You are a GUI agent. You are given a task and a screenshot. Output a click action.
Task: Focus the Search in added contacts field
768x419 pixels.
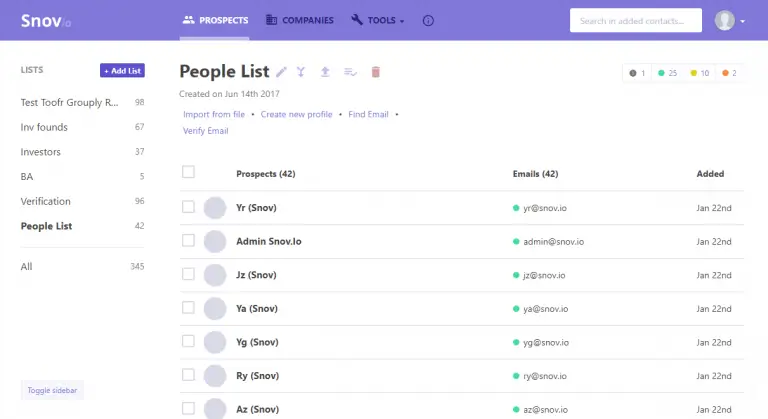(634, 20)
